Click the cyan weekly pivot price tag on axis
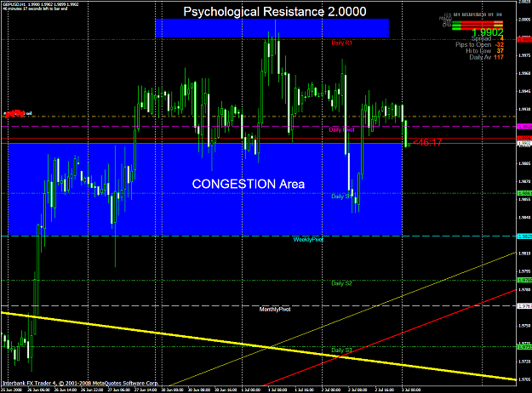The image size is (532, 393). [524, 236]
